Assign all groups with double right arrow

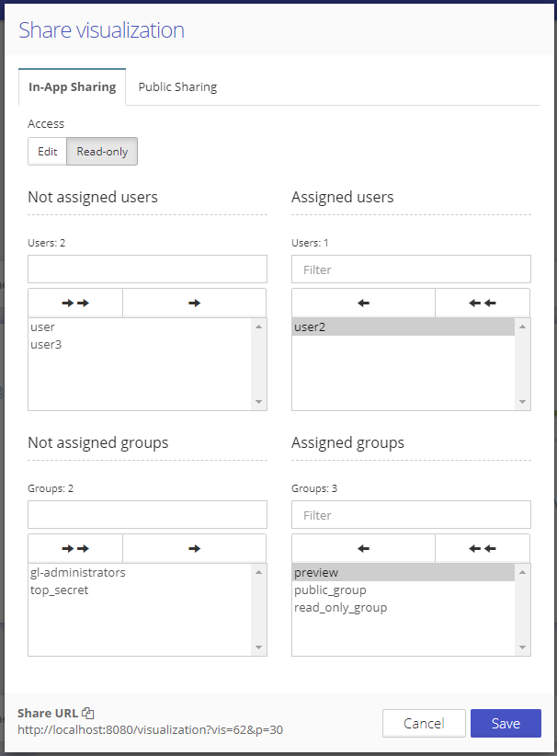pyautogui.click(x=75, y=548)
